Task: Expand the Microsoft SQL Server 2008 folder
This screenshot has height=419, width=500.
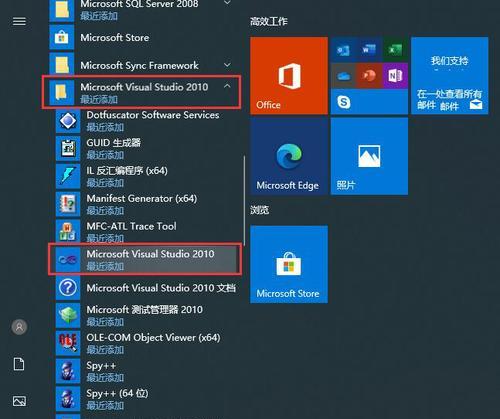Action: coord(227,3)
